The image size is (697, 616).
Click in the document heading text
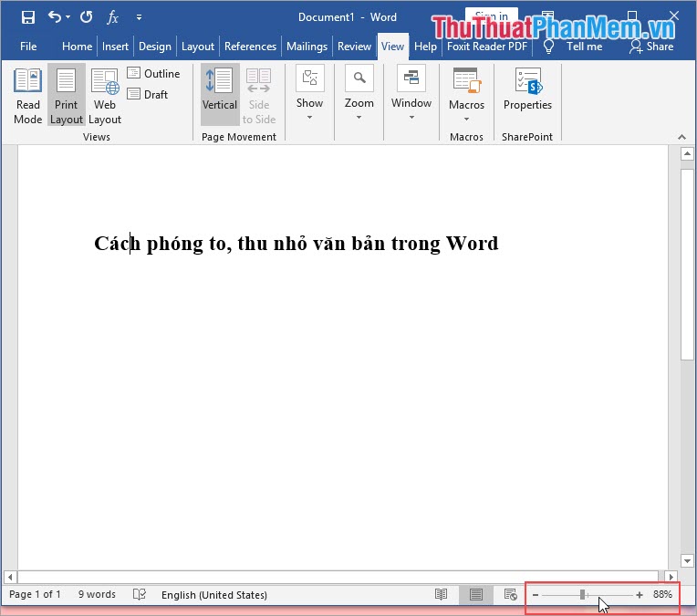[x=296, y=244]
